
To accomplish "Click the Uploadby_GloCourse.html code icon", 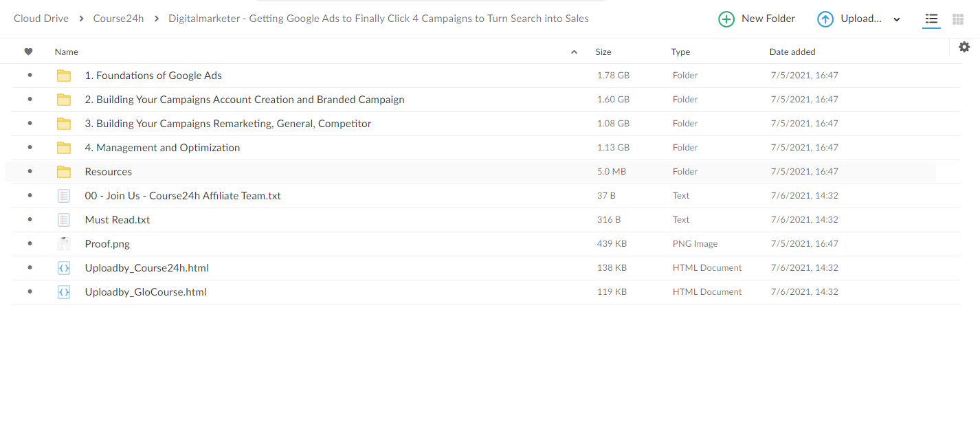I will pos(64,292).
